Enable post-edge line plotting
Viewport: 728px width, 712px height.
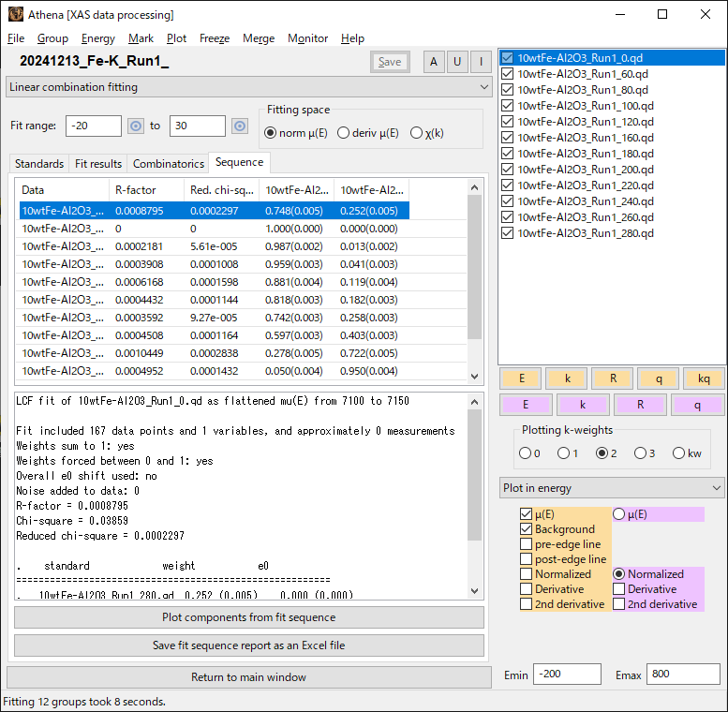[526, 559]
